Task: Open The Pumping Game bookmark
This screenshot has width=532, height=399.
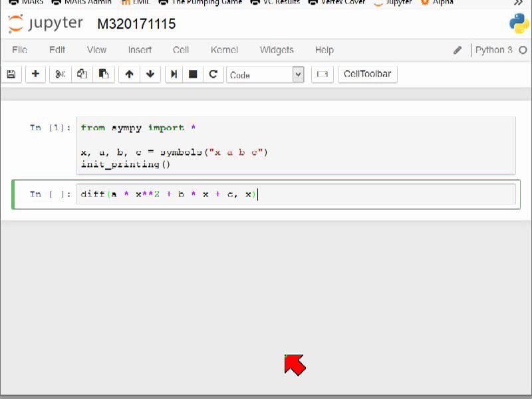Action: click(x=200, y=2)
